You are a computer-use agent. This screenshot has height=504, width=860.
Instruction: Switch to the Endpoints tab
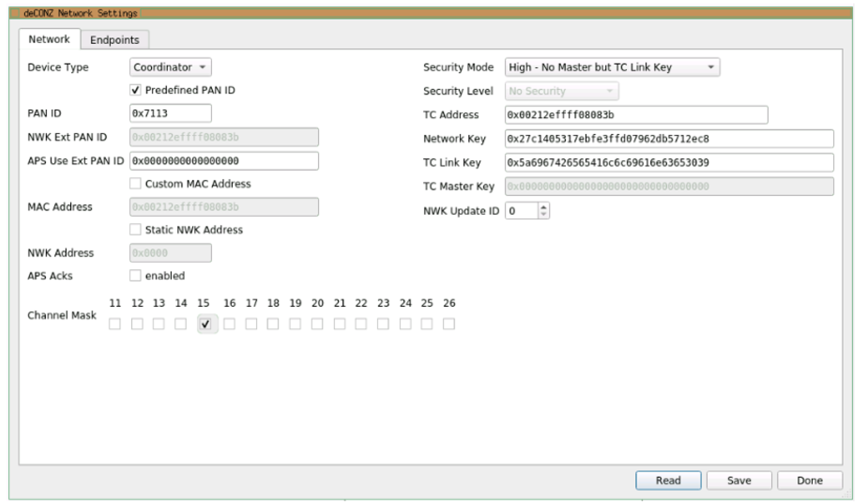click(x=115, y=40)
